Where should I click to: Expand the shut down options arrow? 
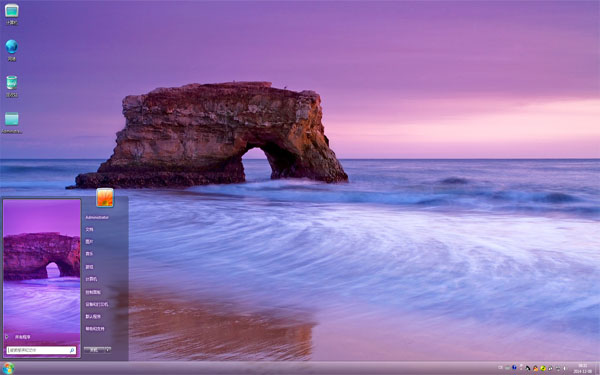pyautogui.click(x=108, y=350)
